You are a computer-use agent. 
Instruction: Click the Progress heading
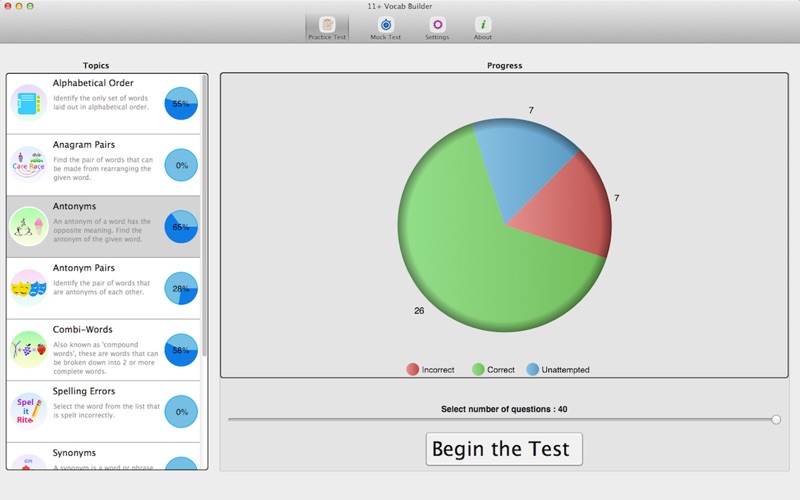coord(505,65)
